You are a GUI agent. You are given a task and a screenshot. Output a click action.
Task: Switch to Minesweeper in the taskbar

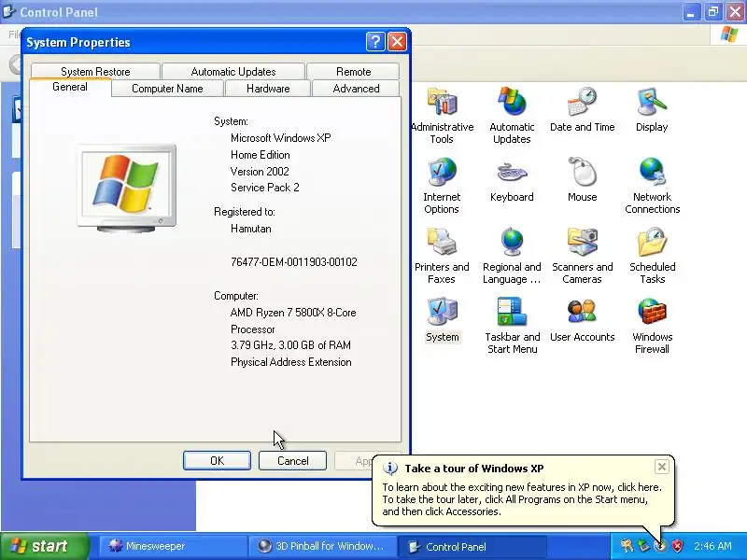pyautogui.click(x=173, y=546)
